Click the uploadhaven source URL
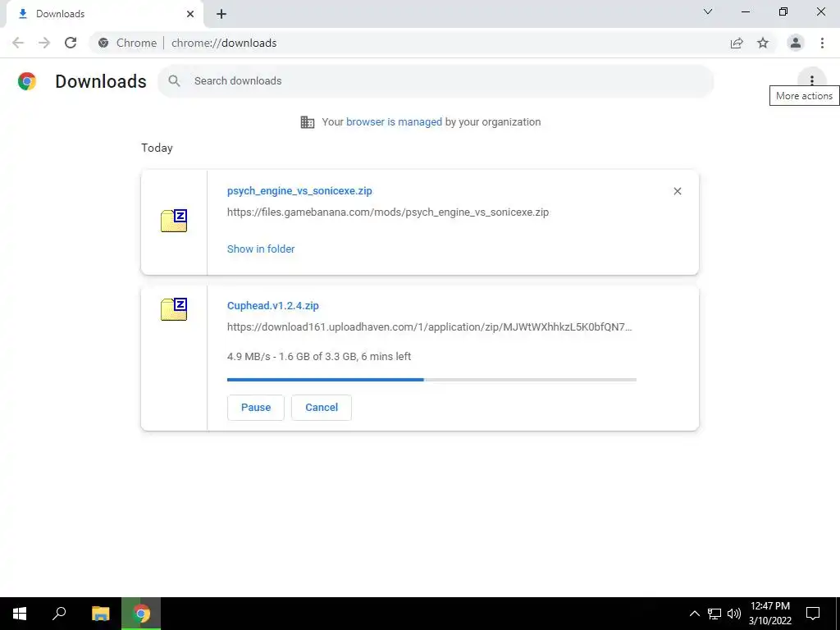Screen dimensions: 840x630 [430, 326]
